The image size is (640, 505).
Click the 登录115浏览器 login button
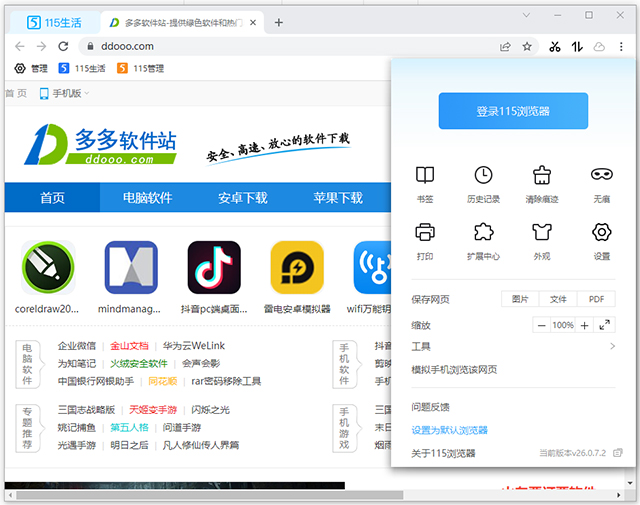pos(513,111)
